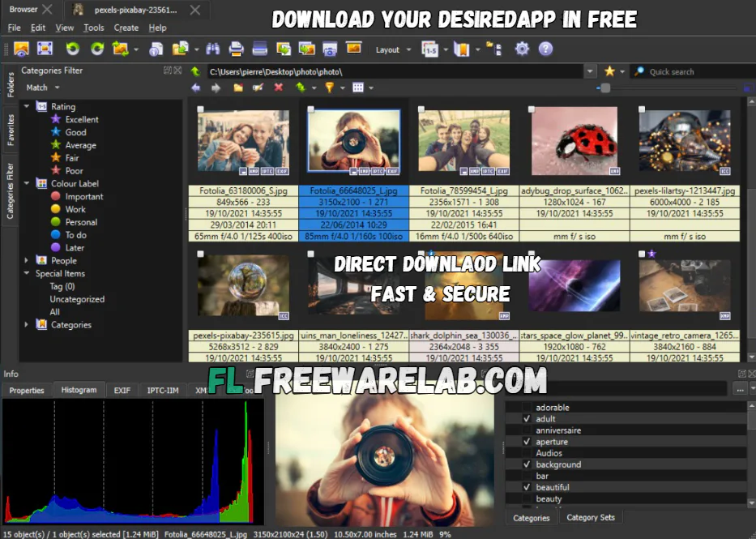This screenshot has width=756, height=539.
Task: Open Find files with binoculars icon
Action: 212,49
